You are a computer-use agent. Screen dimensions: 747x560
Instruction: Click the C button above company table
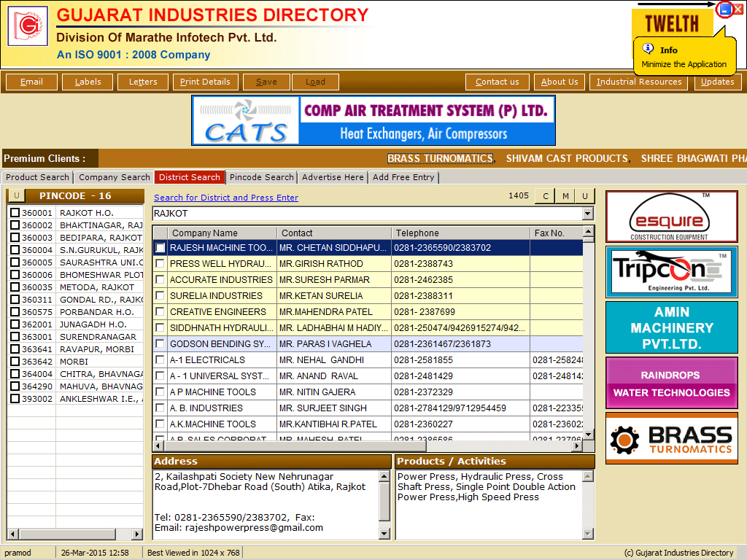point(546,195)
